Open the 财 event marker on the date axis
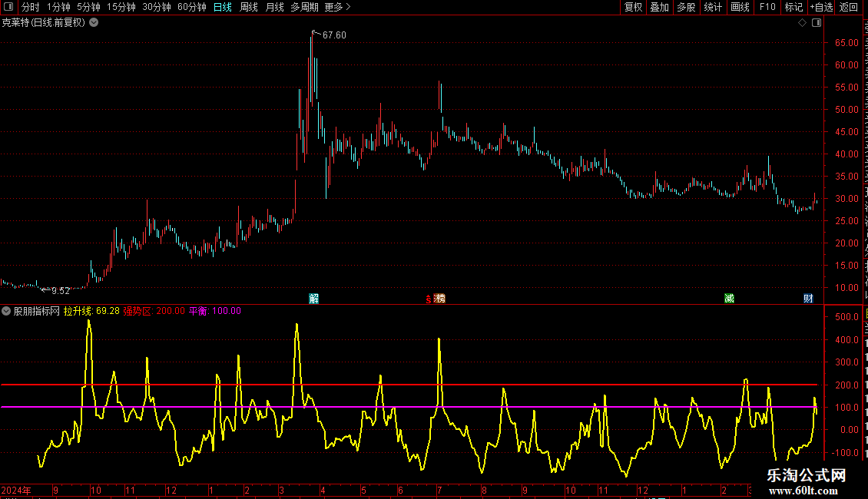Image resolution: width=868 pixels, height=499 pixels. (808, 299)
